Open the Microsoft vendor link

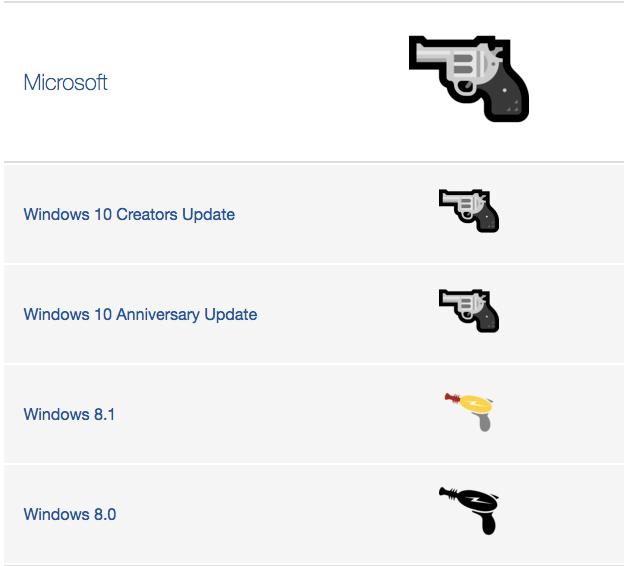(x=65, y=83)
